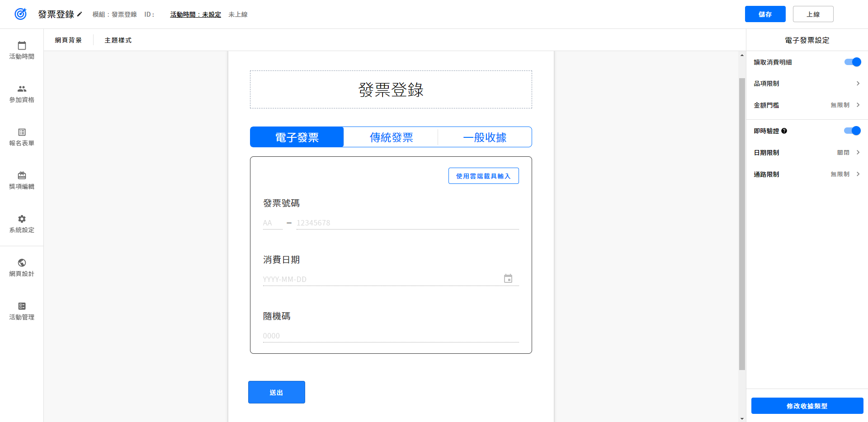Click the 活動時間：未設定 link

[195, 14]
